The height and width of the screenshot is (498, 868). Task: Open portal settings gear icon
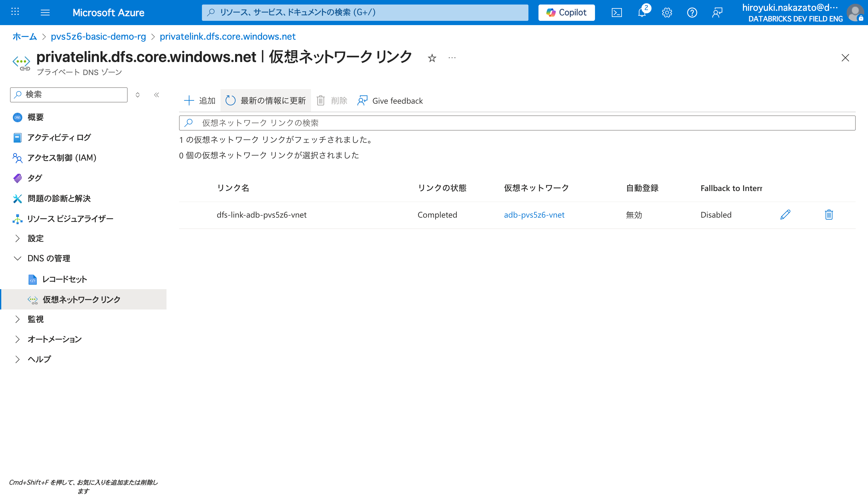point(667,13)
